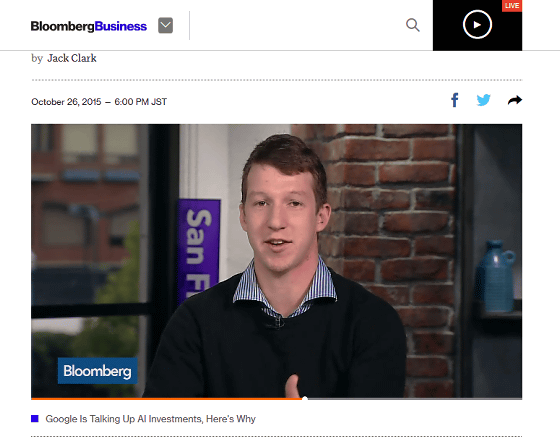This screenshot has height=447, width=560.
Task: Click the red LIVE badge
Action: click(512, 6)
